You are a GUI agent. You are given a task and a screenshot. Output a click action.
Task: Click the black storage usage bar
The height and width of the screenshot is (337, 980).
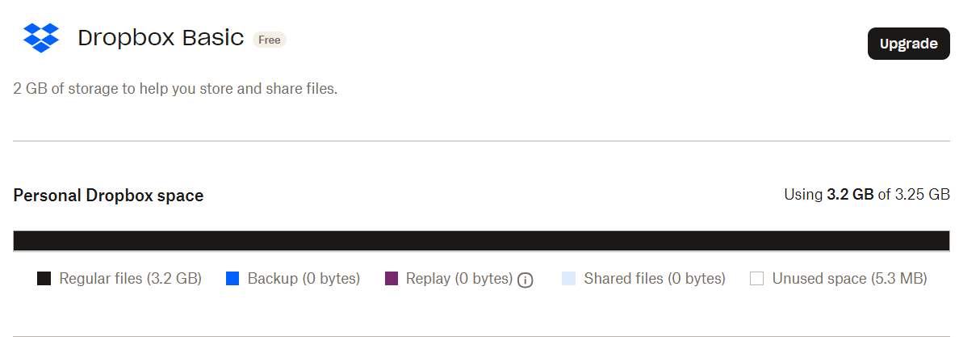pyautogui.click(x=481, y=241)
